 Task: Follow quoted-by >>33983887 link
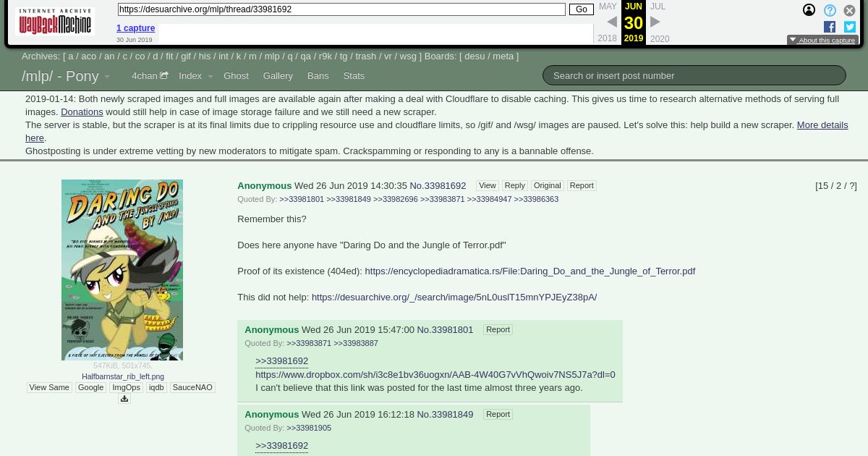(x=356, y=343)
